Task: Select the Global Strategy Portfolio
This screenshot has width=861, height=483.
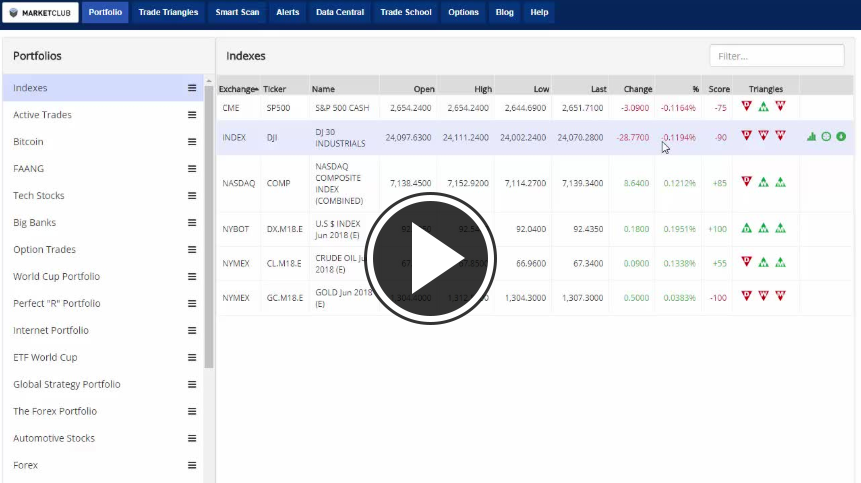Action: click(x=66, y=384)
